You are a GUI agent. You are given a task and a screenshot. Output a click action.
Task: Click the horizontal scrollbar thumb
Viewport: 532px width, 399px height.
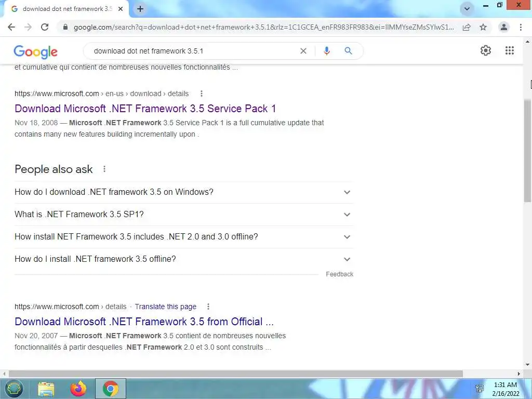[x=236, y=374]
